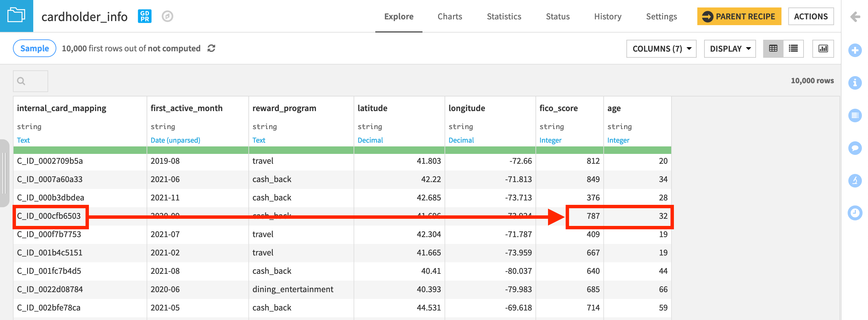
Task: Click the GDPR badge icon
Action: (145, 16)
